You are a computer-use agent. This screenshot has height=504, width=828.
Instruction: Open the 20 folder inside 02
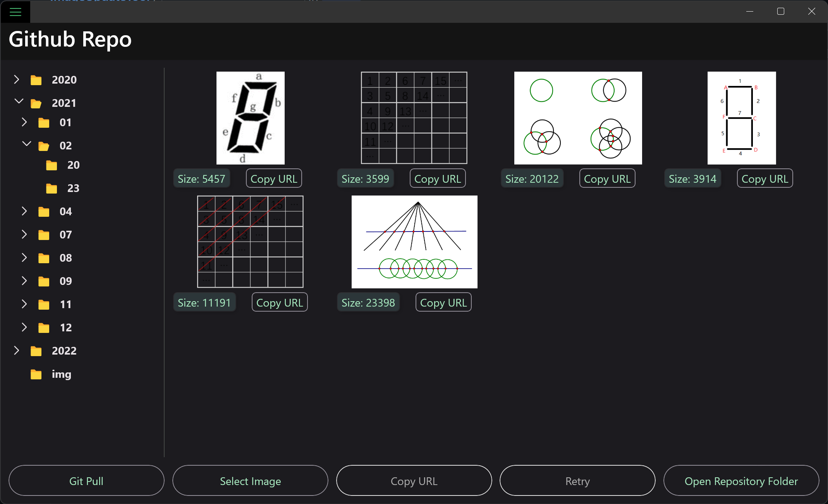tap(52, 165)
